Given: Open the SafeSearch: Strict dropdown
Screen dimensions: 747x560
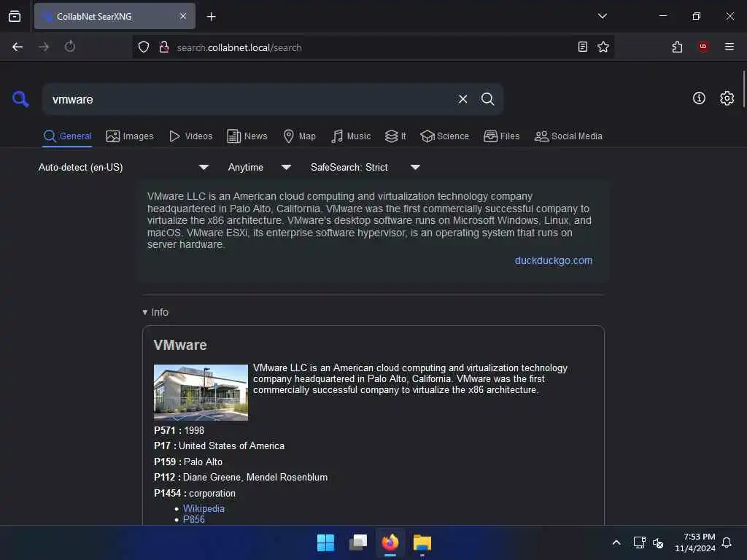Looking at the screenshot, I should click(365, 167).
